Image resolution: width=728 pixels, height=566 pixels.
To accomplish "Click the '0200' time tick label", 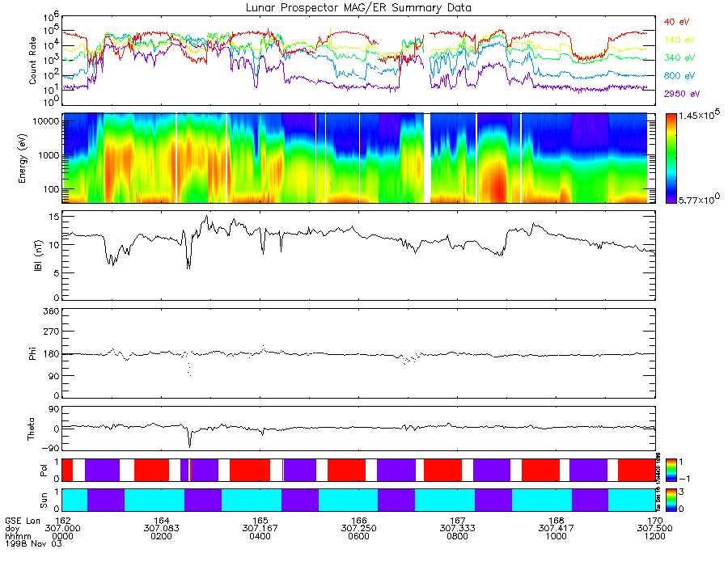I will click(x=161, y=536).
